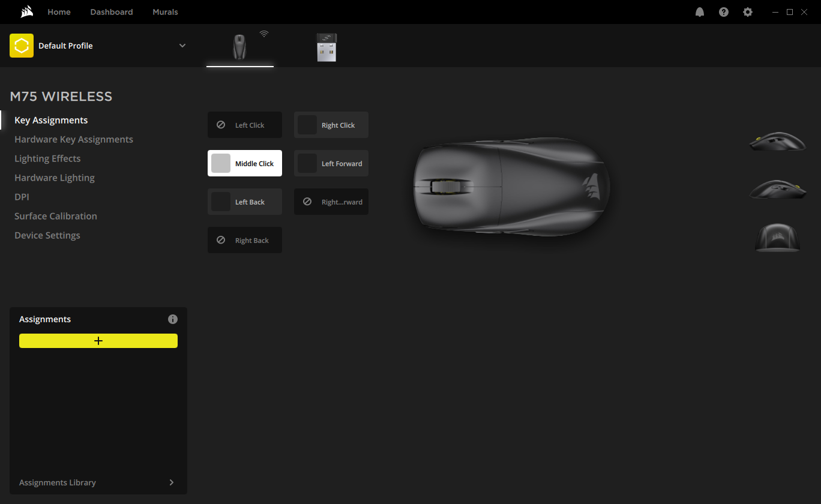Open Device Settings
This screenshot has height=504, width=821.
(47, 235)
